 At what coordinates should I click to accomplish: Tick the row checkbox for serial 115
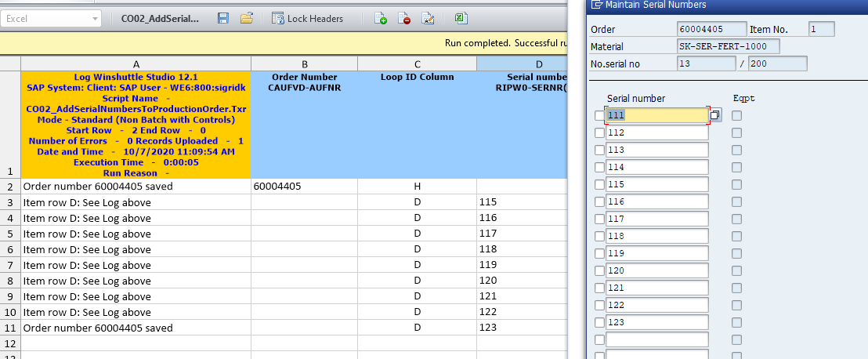pos(599,184)
